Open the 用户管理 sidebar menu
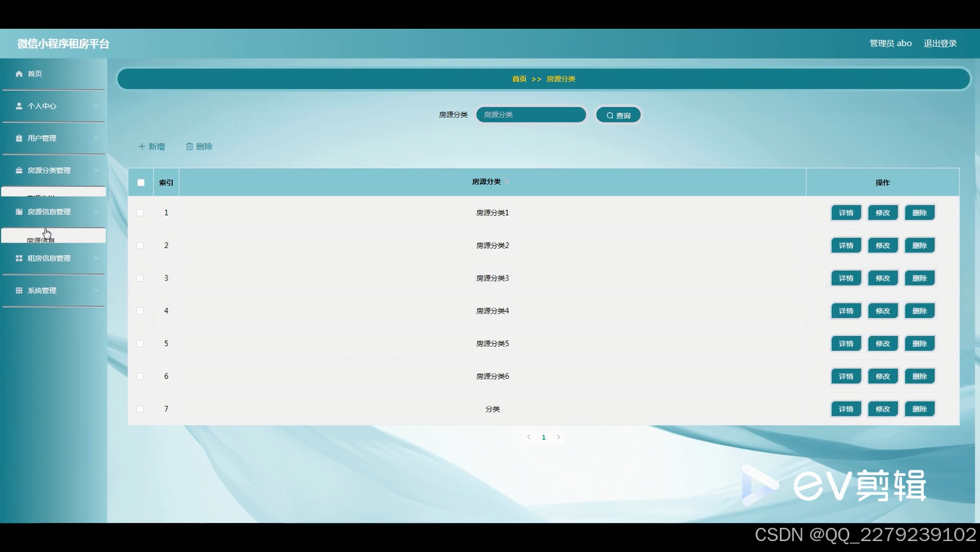This screenshot has width=980, height=552. pos(54,138)
